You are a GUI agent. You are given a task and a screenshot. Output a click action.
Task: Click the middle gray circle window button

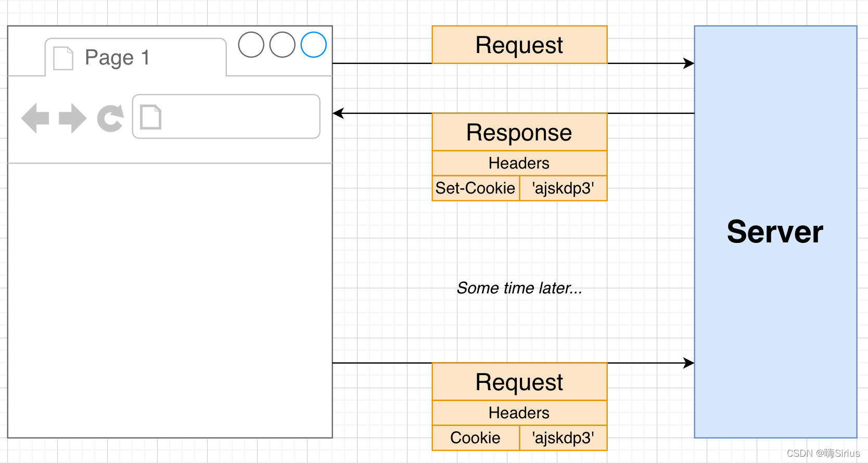(283, 45)
